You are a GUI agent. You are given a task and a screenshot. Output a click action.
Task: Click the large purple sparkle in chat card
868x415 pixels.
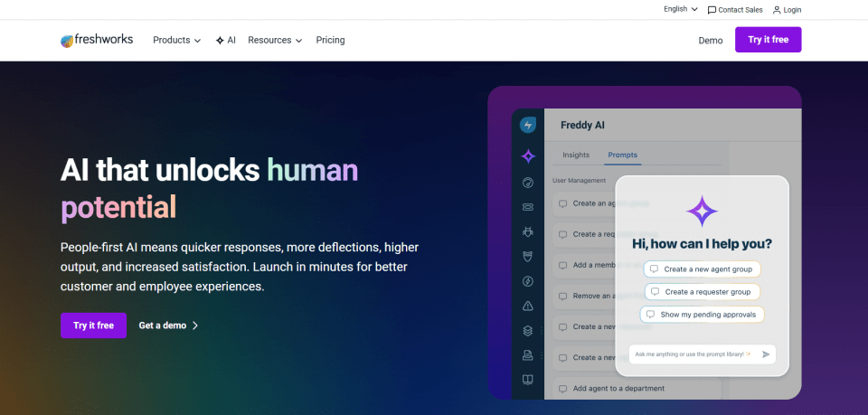pos(702,211)
